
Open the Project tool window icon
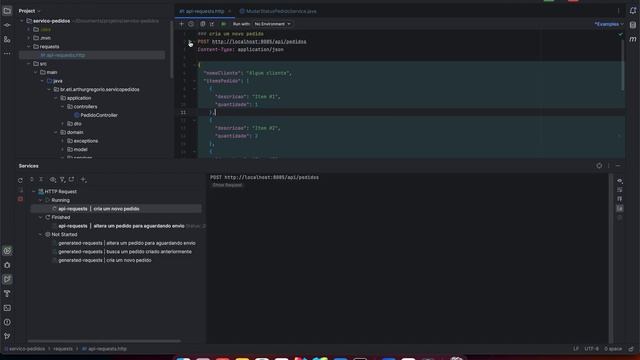point(7,11)
